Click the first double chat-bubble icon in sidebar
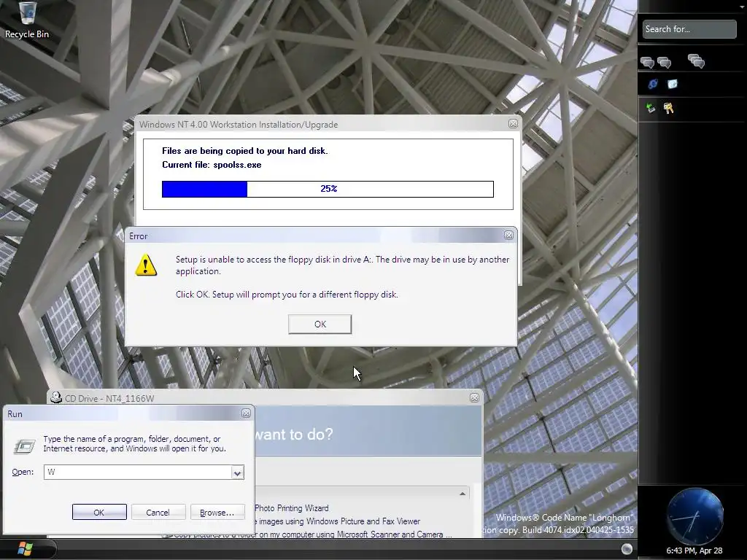 (647, 62)
